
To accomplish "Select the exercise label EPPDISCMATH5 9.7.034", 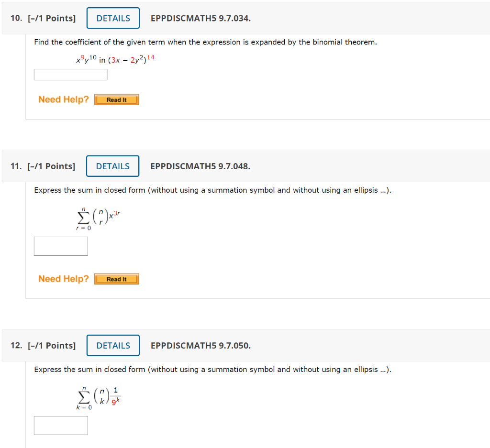I will click(200, 18).
